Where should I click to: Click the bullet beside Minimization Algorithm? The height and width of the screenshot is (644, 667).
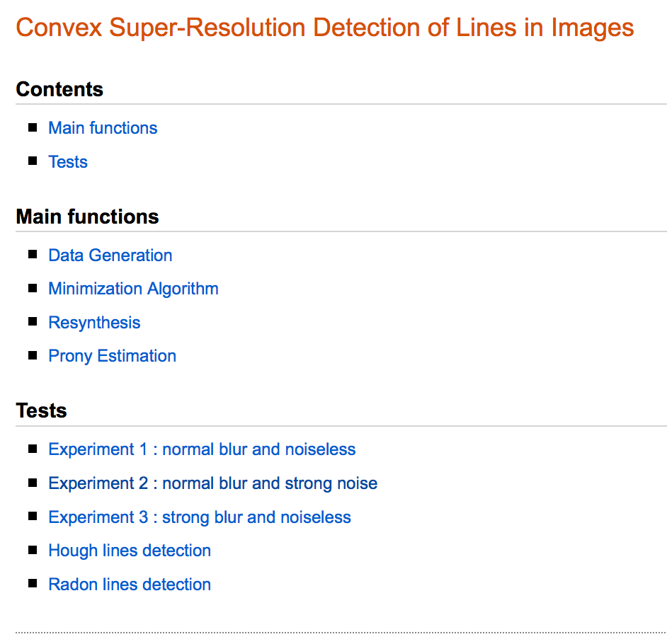tap(33, 288)
